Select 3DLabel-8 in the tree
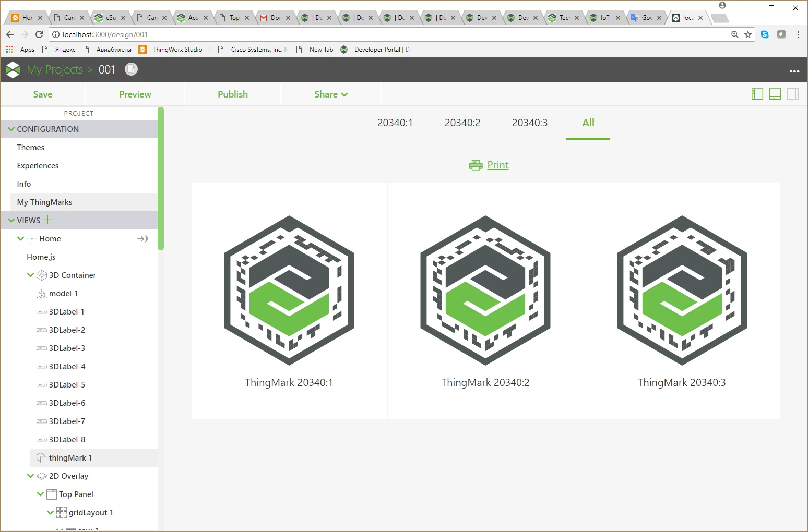 click(x=67, y=440)
